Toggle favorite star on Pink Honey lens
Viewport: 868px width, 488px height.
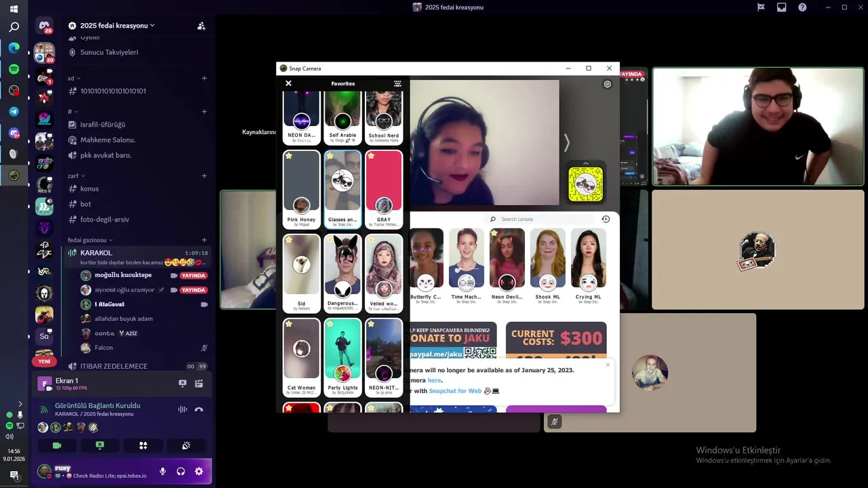pos(289,155)
